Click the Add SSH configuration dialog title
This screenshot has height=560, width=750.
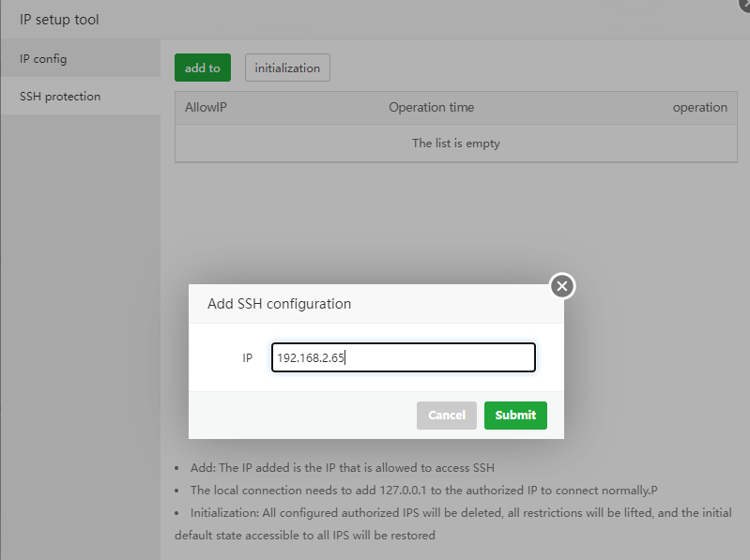point(279,304)
